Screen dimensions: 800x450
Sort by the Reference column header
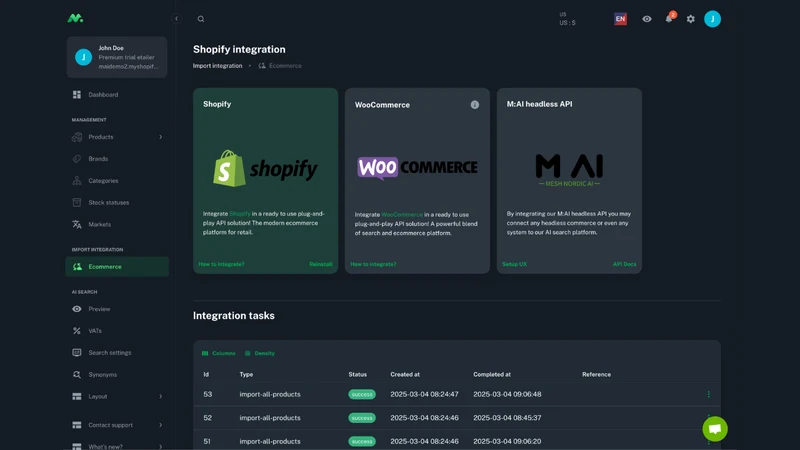596,374
